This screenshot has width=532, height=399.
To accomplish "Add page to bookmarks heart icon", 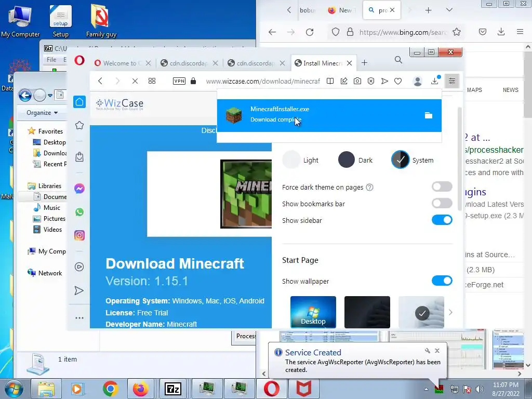I will pos(398,81).
